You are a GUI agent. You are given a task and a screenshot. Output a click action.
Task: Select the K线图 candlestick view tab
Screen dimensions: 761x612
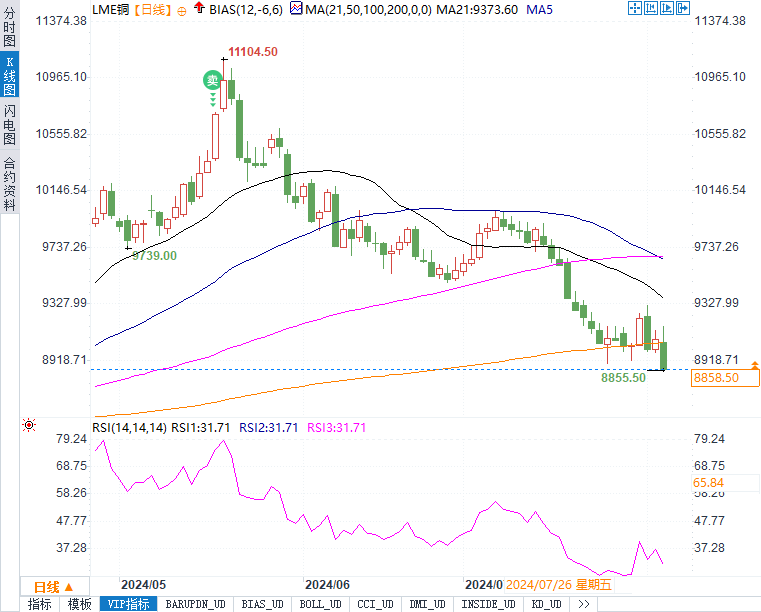point(9,76)
